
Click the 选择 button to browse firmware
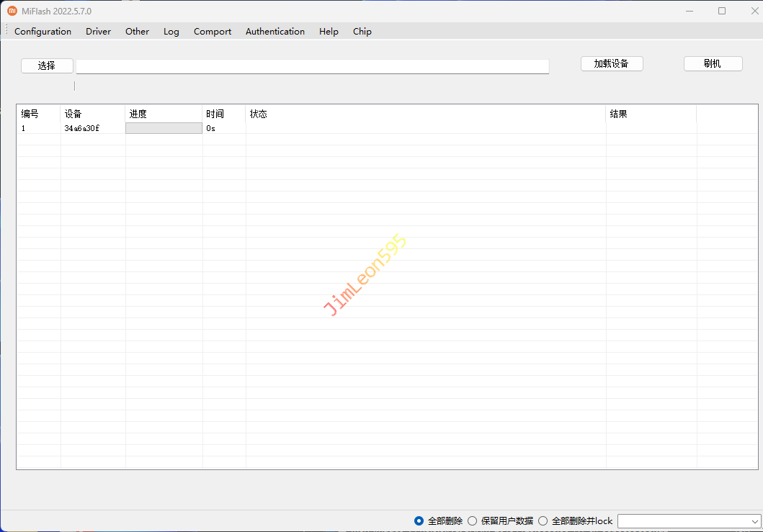(x=47, y=66)
